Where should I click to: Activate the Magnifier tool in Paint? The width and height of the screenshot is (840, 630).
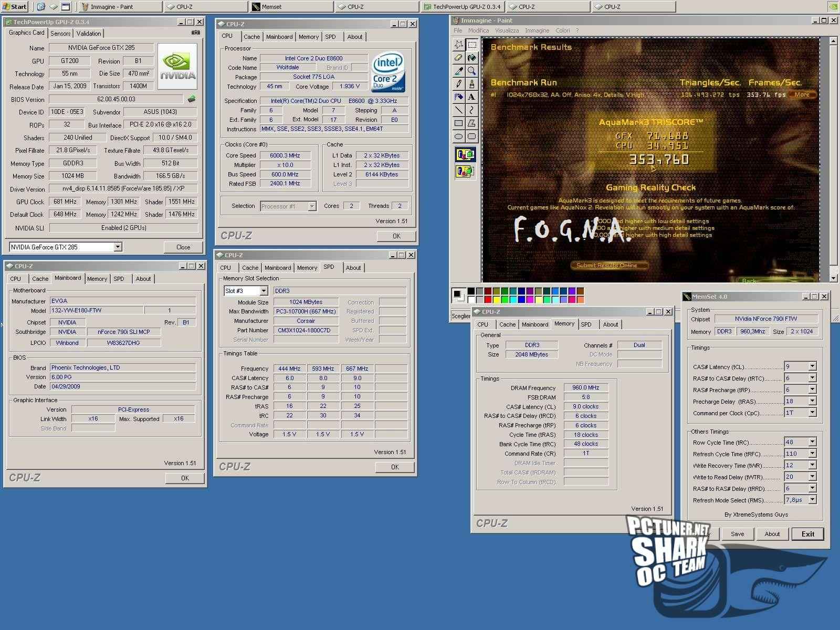pyautogui.click(x=471, y=71)
